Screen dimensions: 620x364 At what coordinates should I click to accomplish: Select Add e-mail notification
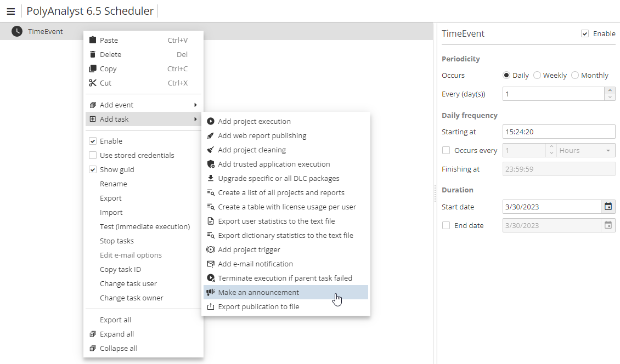pyautogui.click(x=255, y=264)
